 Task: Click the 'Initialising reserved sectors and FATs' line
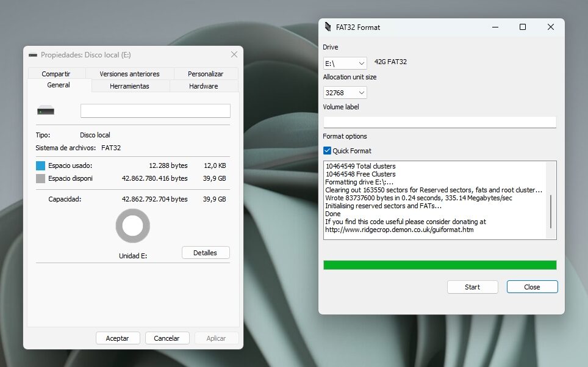point(383,206)
